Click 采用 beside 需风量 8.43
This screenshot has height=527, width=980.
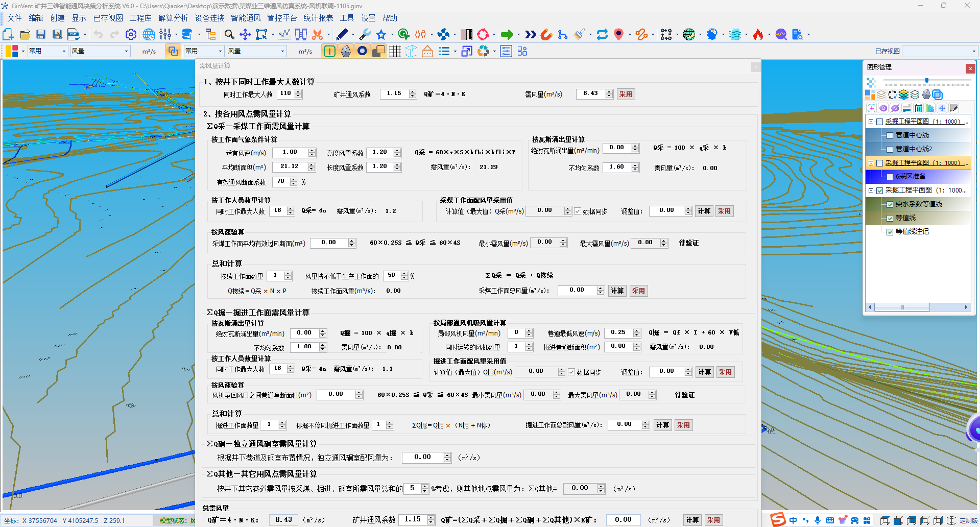tap(626, 94)
